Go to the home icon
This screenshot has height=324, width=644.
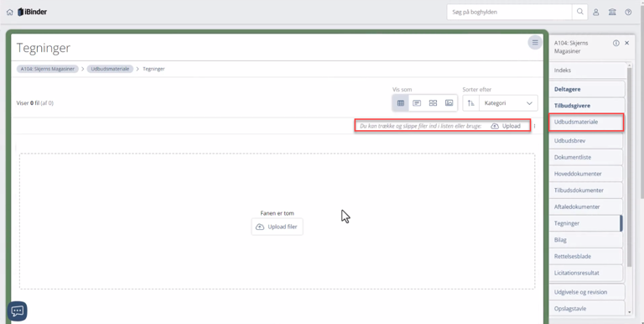(x=10, y=13)
